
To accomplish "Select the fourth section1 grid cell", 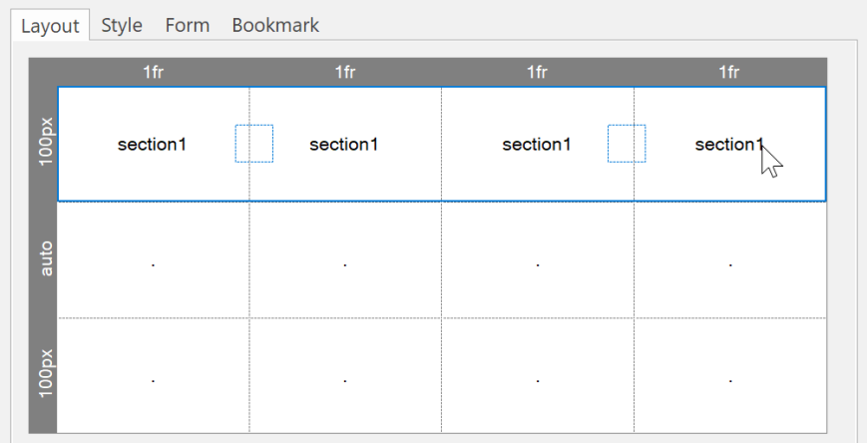I will click(729, 144).
